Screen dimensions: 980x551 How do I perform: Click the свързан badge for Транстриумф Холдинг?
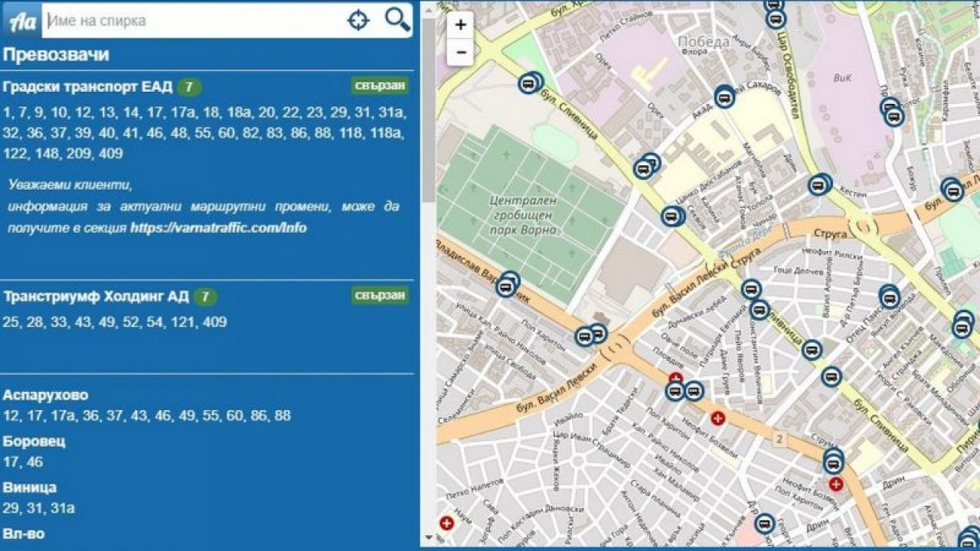[x=380, y=295]
